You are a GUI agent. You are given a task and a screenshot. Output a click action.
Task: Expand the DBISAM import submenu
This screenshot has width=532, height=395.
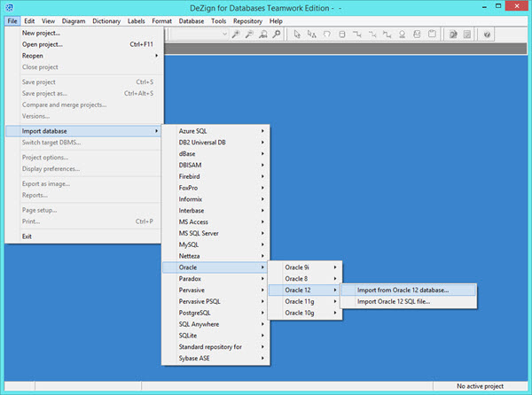[215, 165]
